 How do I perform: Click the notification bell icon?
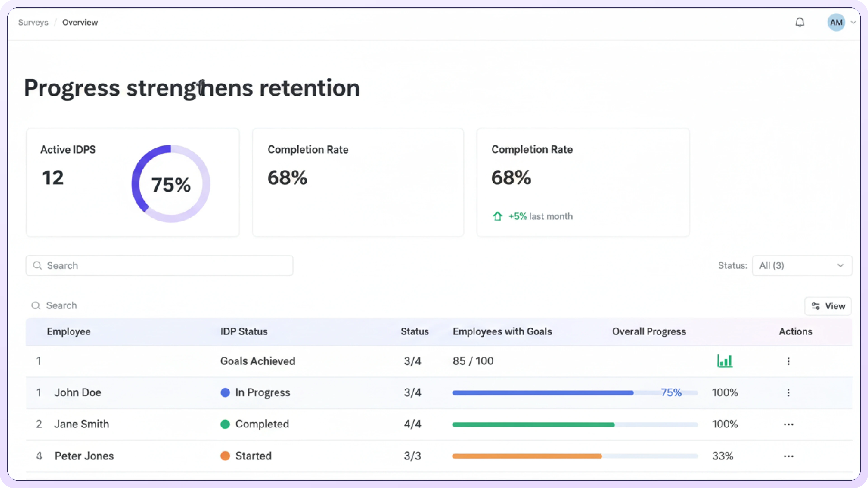pyautogui.click(x=800, y=23)
